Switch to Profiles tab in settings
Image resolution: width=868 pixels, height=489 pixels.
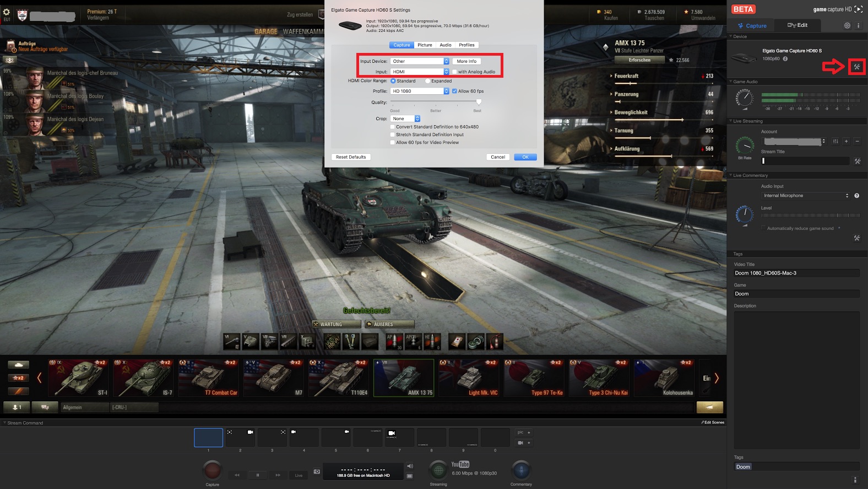click(466, 45)
